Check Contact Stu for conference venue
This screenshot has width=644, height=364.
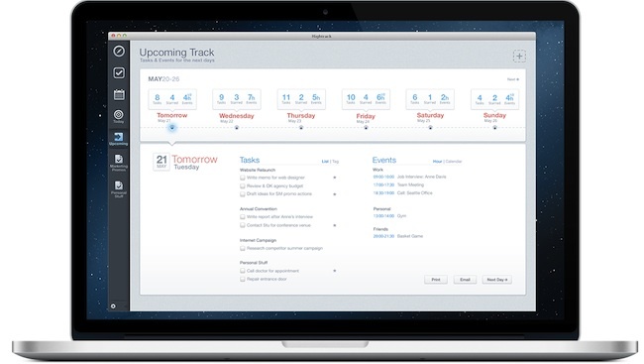pos(243,225)
